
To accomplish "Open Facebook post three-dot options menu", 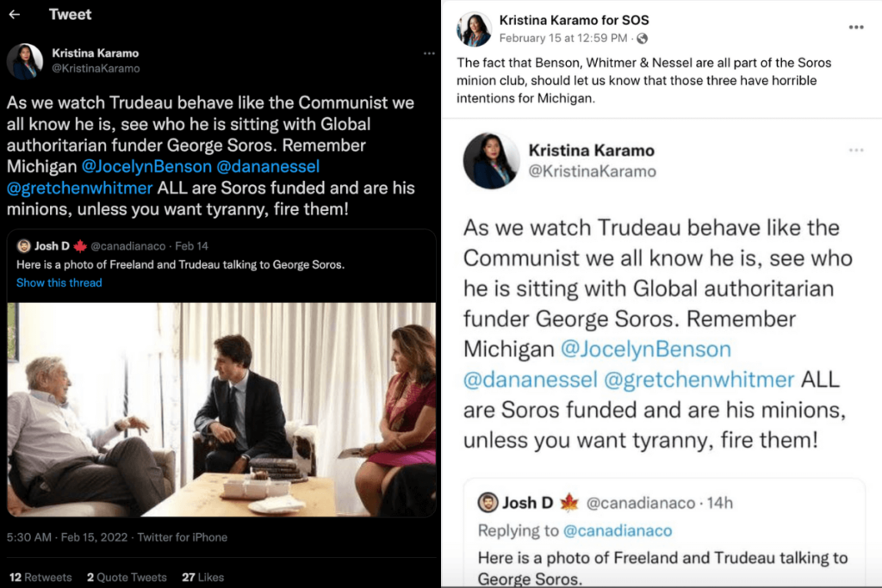I will point(855,27).
